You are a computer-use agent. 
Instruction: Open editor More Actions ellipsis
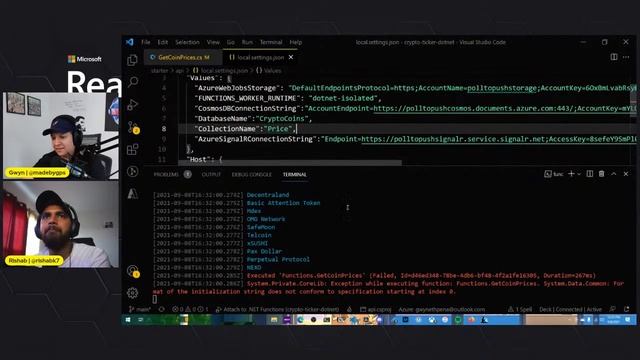[626, 57]
